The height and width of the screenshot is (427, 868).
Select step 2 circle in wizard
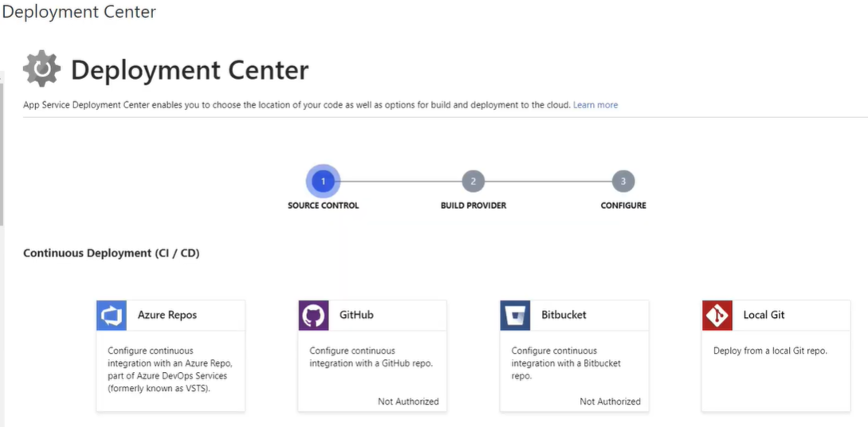(473, 182)
